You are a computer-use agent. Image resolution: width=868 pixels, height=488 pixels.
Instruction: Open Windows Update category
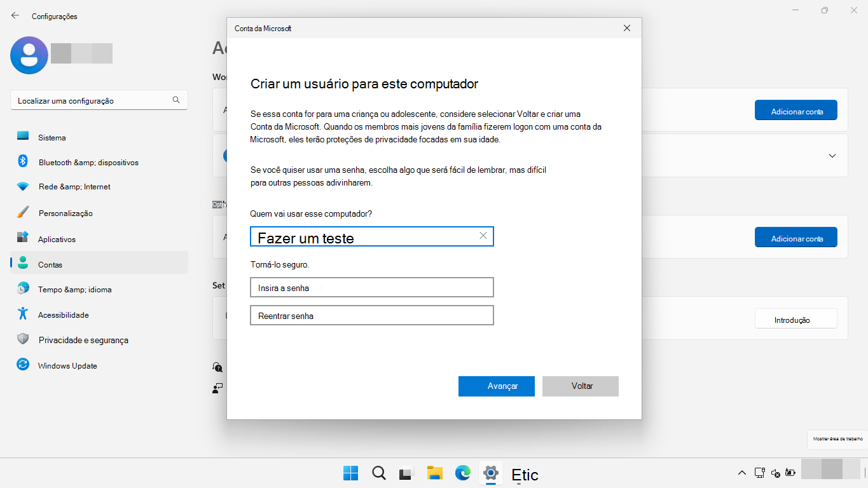99,365
